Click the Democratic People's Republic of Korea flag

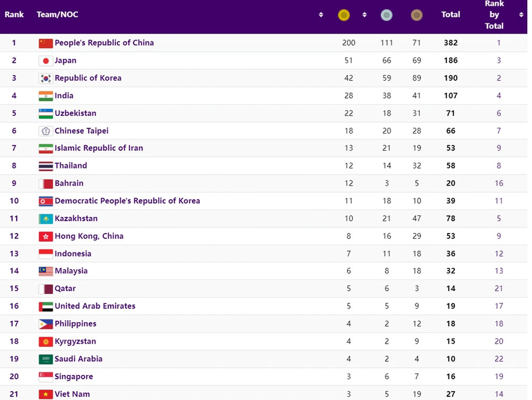(x=46, y=201)
